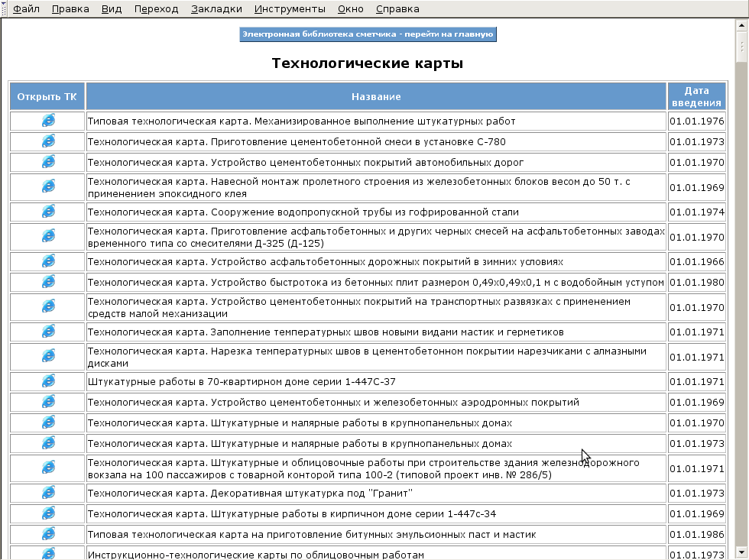Open TK icon for Декоративная штукатурка под Гранит
Image resolution: width=749 pixels, height=560 pixels.
pos(48,492)
